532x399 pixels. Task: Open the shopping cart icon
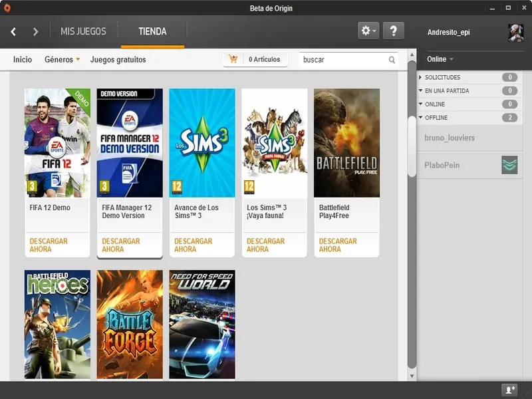click(233, 59)
